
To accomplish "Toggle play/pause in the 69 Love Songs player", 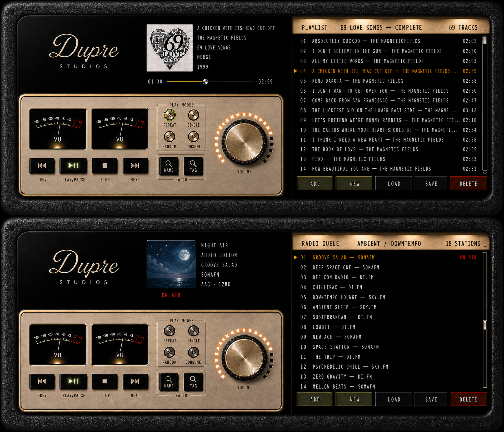I will tap(73, 165).
